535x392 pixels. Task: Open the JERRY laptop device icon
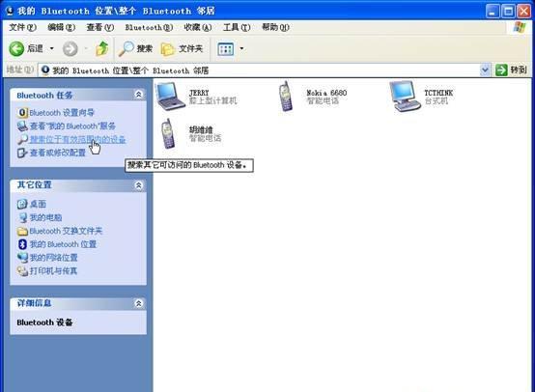tap(170, 97)
